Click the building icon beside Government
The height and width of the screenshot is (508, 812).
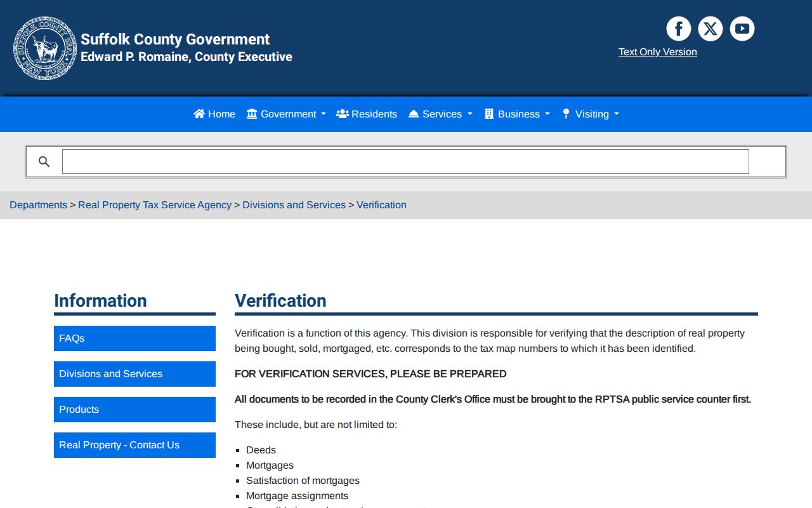click(252, 114)
